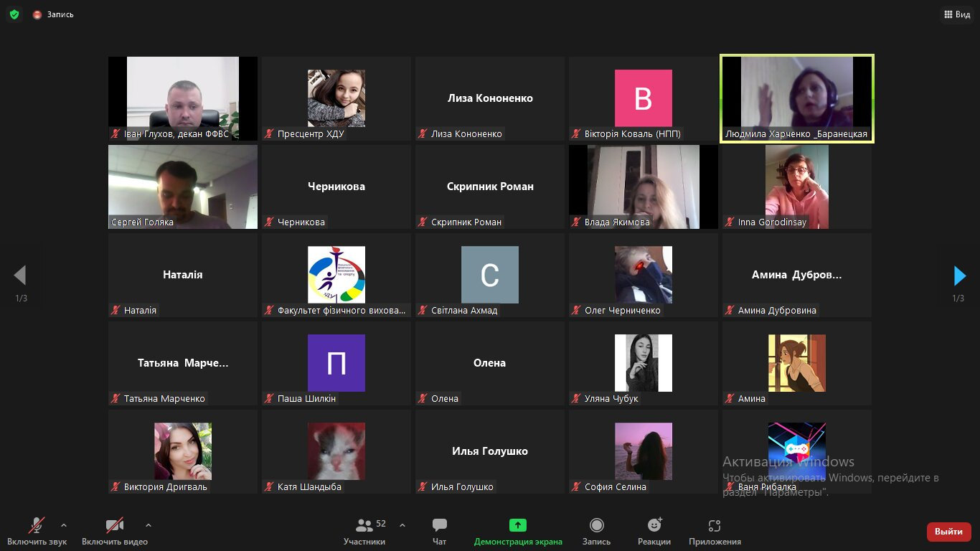Open the Участники participants panel
Viewport: 980px width, 551px height.
pos(364,532)
